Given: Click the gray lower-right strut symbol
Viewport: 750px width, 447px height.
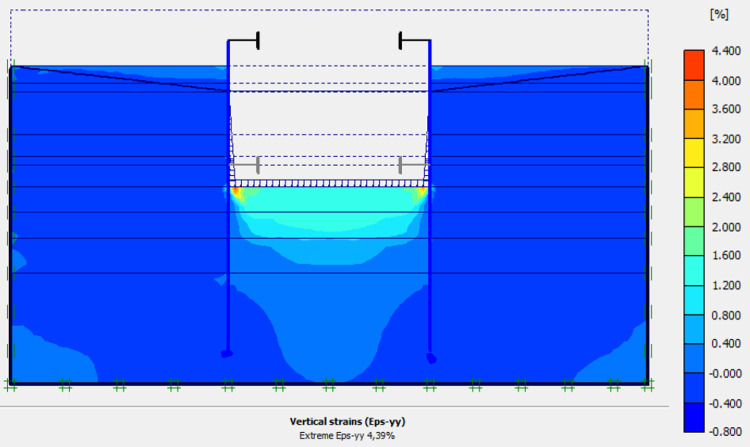Looking at the screenshot, I should click(x=414, y=165).
